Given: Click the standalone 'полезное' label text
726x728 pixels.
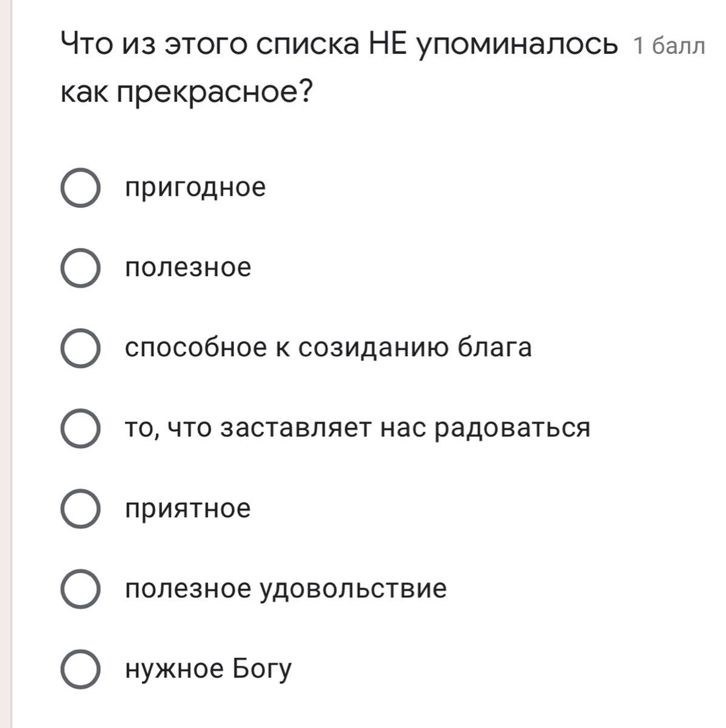Looking at the screenshot, I should (x=188, y=268).
